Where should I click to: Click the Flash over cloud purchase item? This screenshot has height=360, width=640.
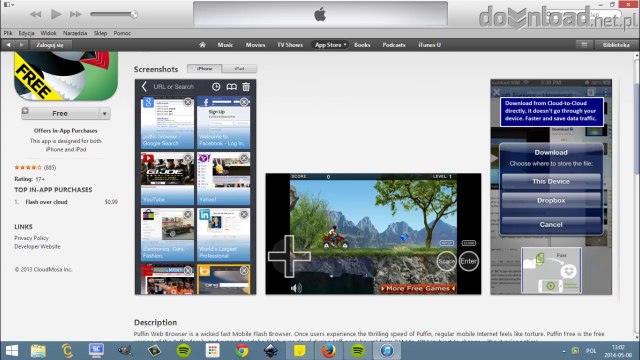coord(47,202)
